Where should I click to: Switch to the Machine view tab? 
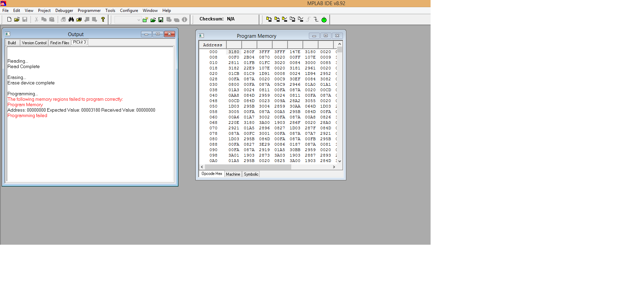(233, 174)
